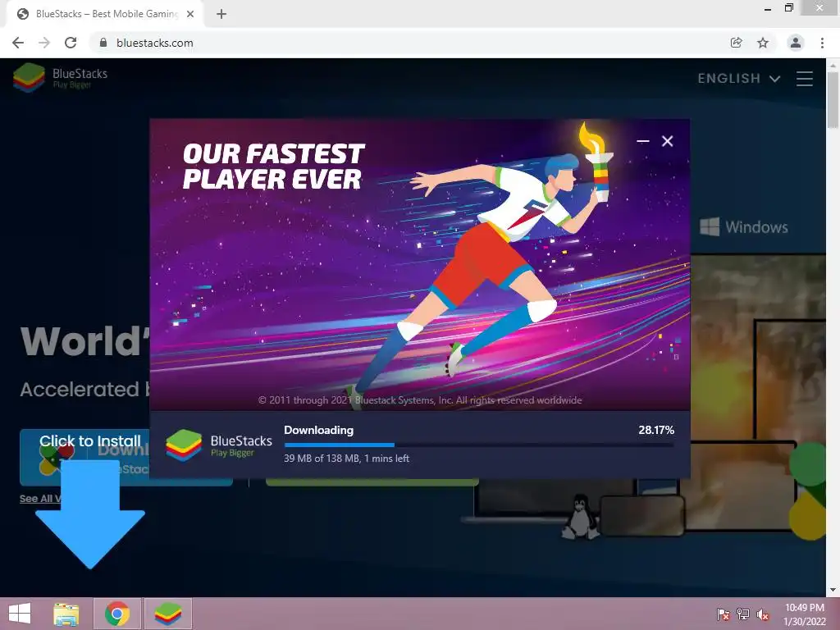Reload the bluestacks.com page
Viewport: 840px width, 630px height.
point(71,43)
